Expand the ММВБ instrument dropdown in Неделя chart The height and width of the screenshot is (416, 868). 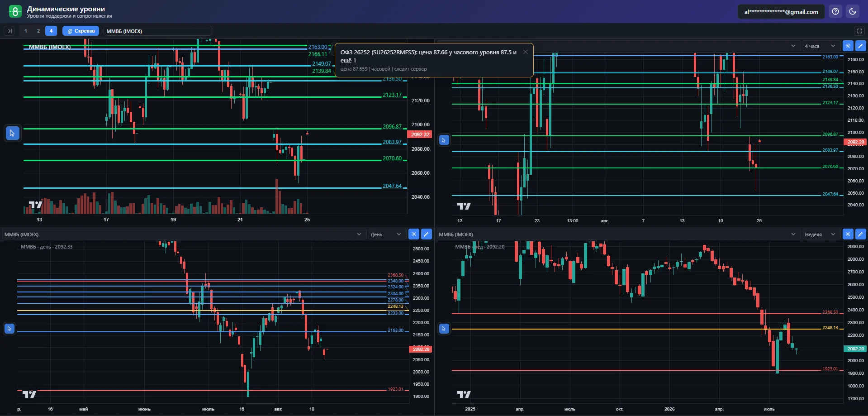click(793, 234)
